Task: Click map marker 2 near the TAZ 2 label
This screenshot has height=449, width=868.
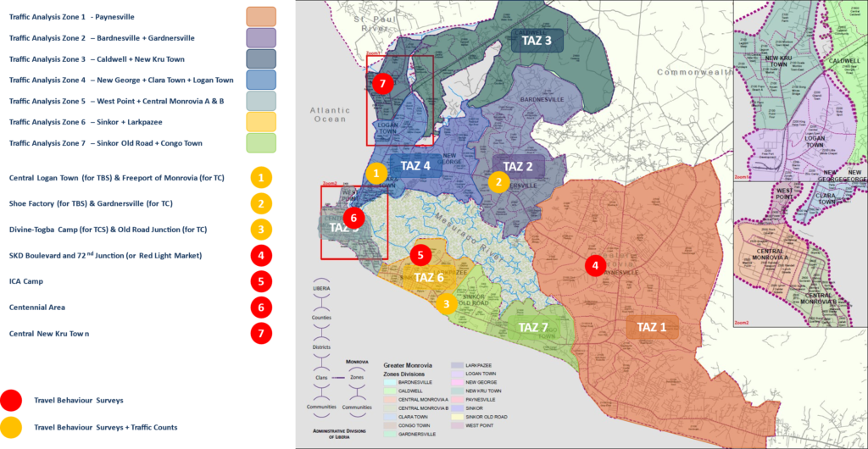Action: click(x=498, y=180)
